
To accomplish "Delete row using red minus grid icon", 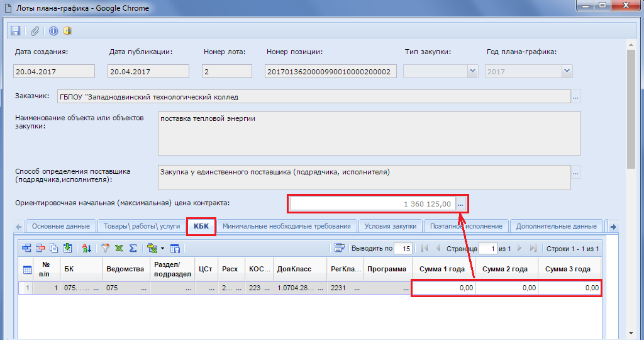I will tap(40, 248).
